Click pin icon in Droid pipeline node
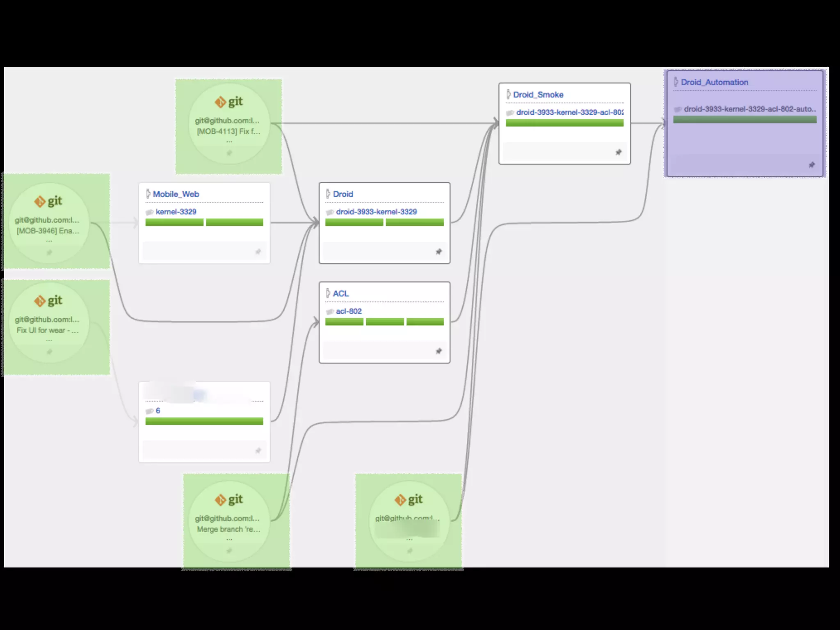 click(438, 251)
